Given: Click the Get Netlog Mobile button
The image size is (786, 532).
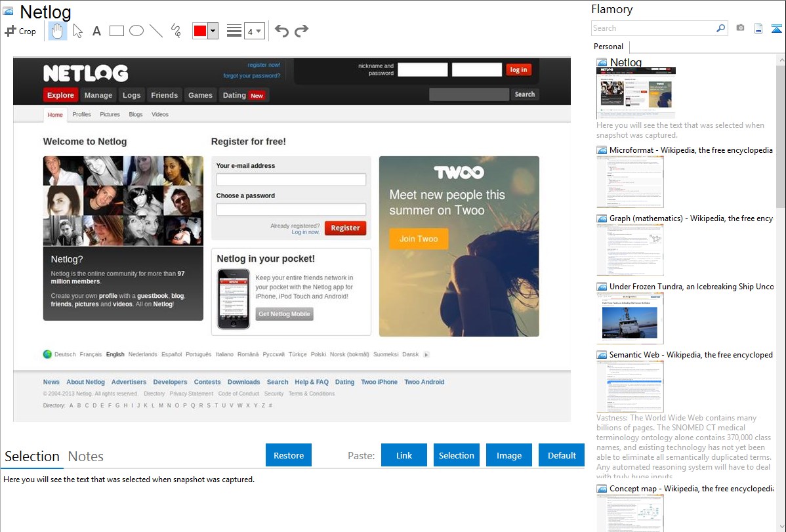Looking at the screenshot, I should 284,314.
